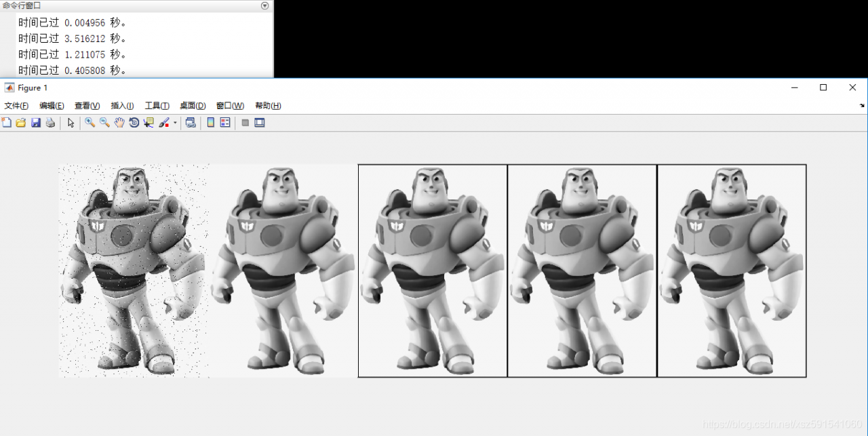
Task: Save the figure using the floppy icon
Action: pos(36,123)
